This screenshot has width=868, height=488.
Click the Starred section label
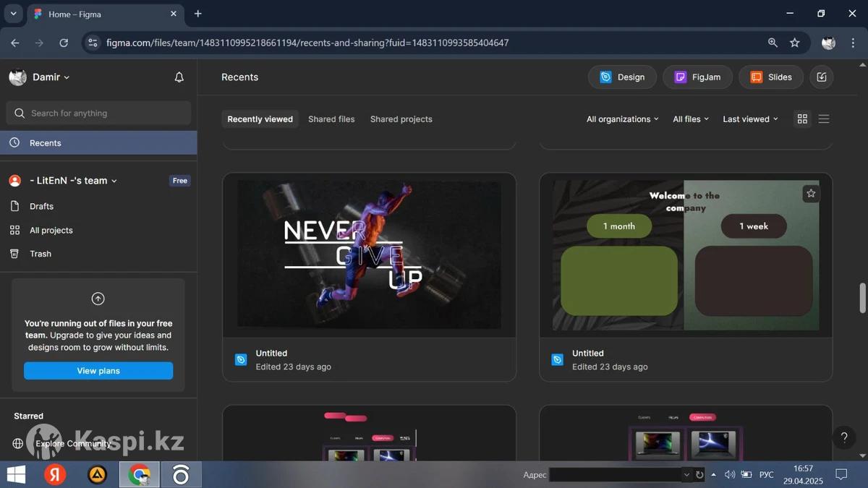click(x=29, y=416)
